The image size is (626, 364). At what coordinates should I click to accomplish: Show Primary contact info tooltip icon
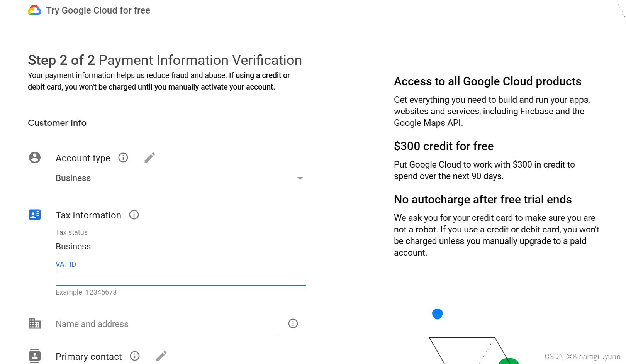tap(135, 356)
